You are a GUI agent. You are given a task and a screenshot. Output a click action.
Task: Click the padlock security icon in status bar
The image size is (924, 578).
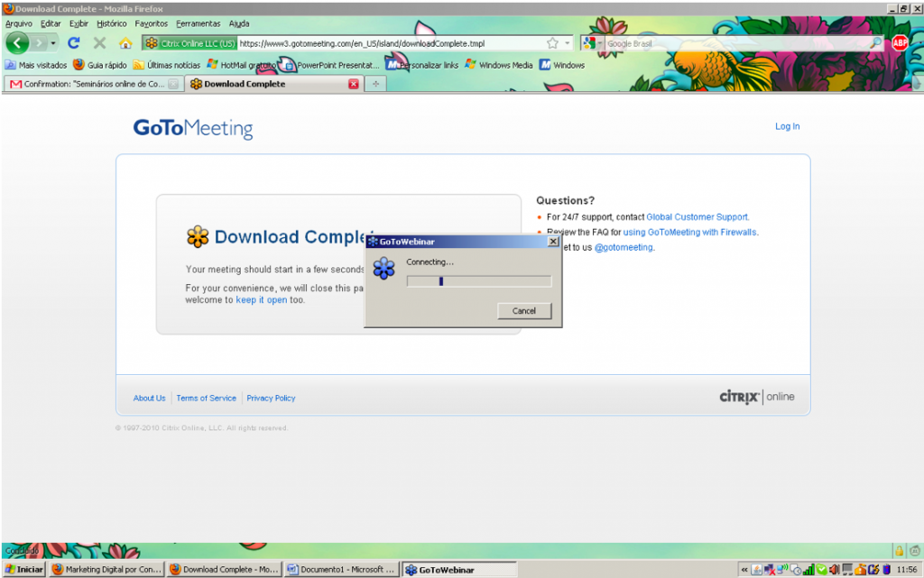[x=900, y=551]
